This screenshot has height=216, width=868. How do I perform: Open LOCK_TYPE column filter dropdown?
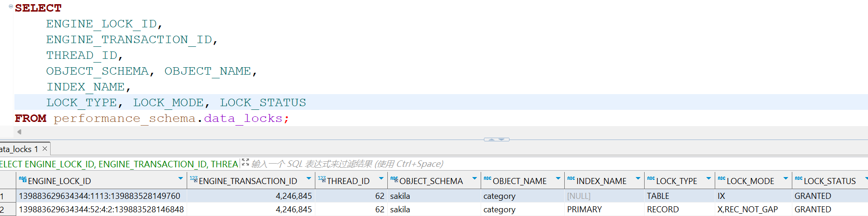(709, 178)
